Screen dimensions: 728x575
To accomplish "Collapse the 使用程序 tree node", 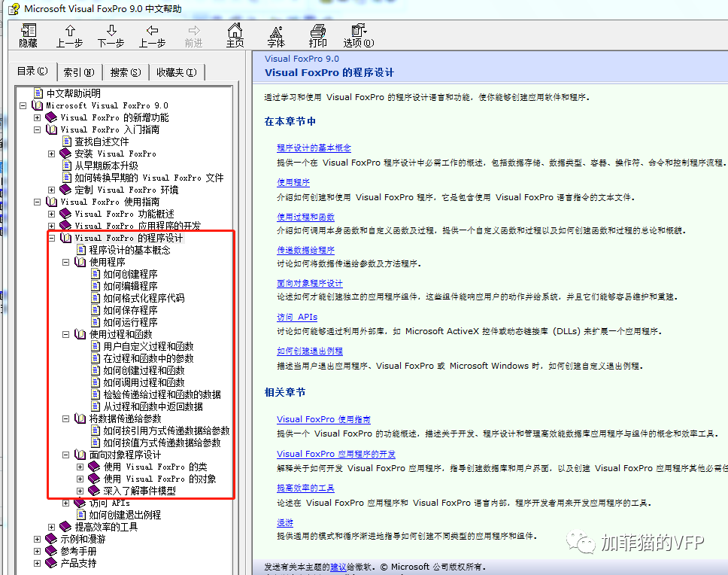I will click(x=66, y=262).
